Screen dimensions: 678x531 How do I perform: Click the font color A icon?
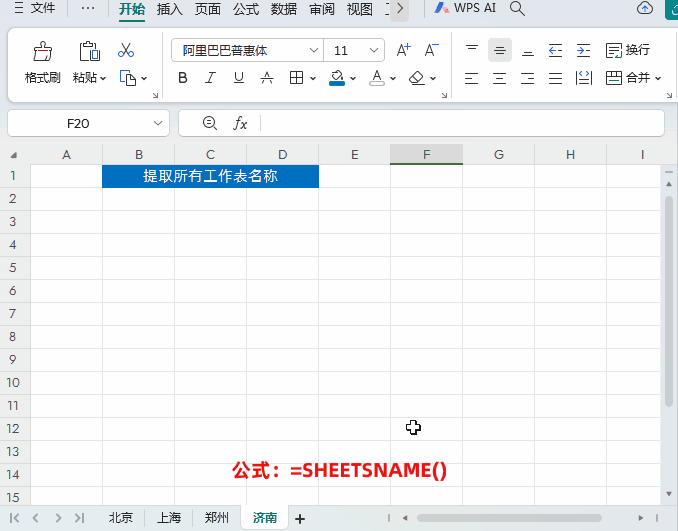377,78
